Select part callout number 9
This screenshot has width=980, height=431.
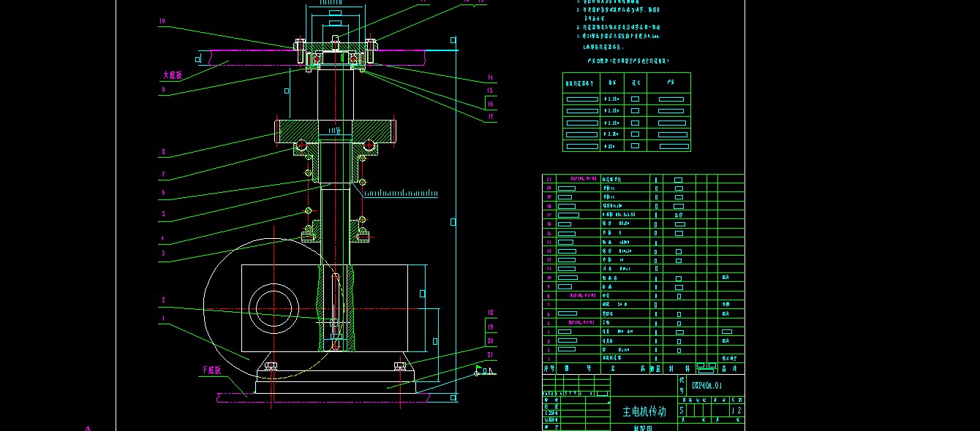pyautogui.click(x=163, y=90)
